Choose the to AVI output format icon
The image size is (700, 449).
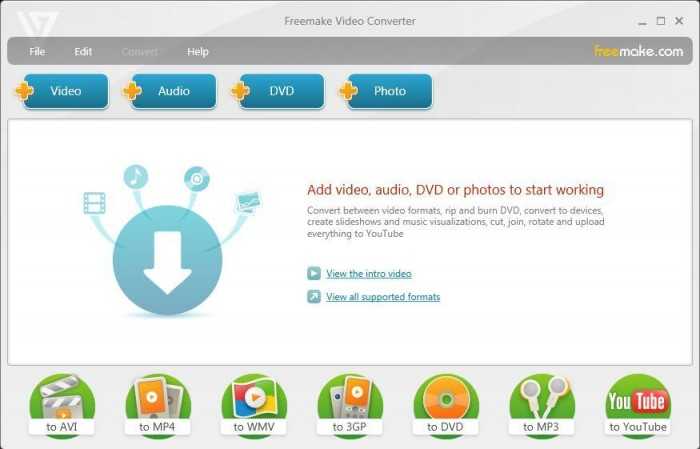pos(62,405)
